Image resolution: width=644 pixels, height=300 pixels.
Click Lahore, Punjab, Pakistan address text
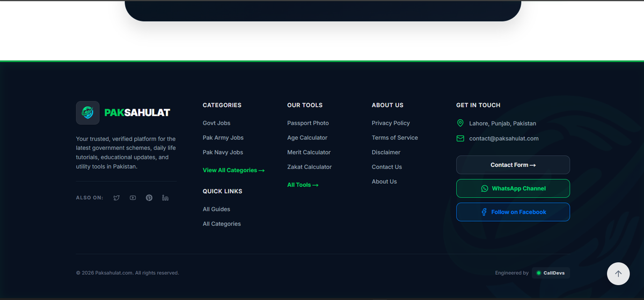tap(502, 123)
